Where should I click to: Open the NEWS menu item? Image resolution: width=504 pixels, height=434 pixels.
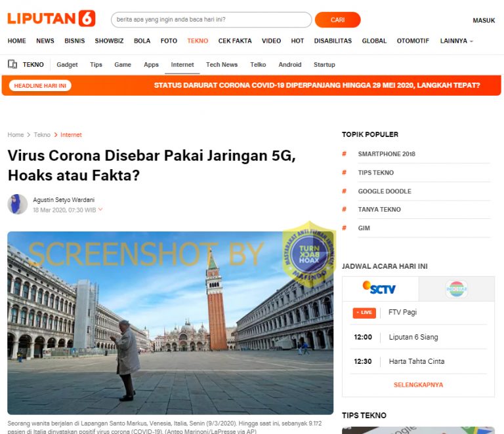45,41
